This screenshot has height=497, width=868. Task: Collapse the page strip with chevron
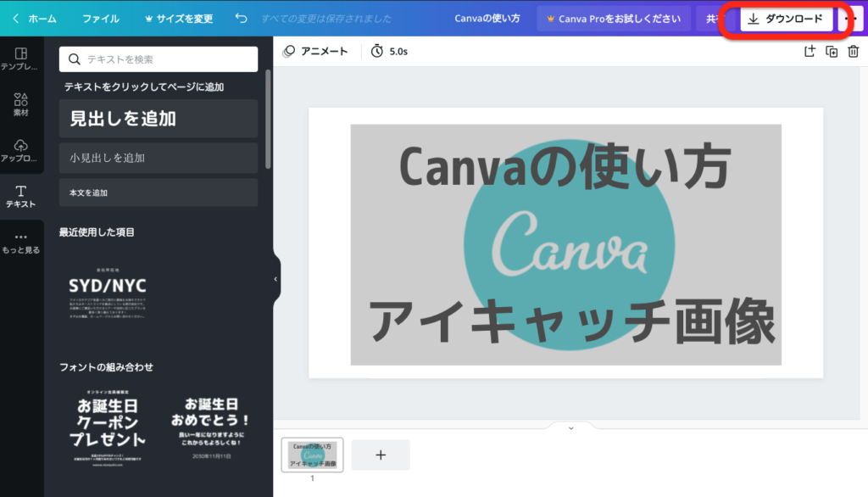(x=571, y=427)
